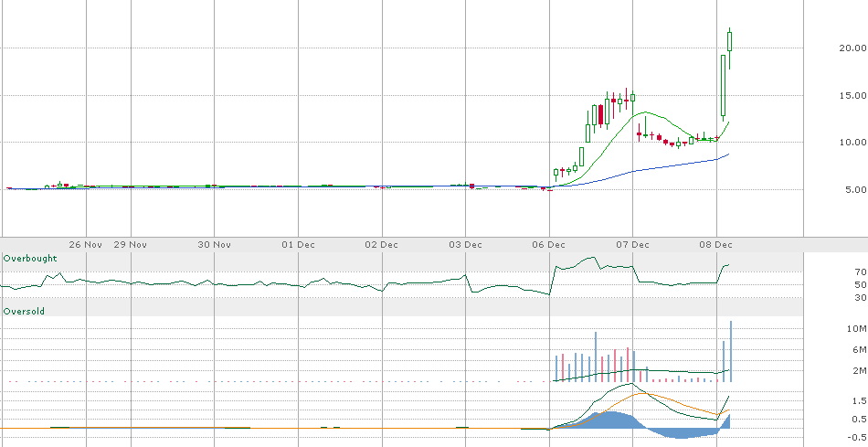Screen dimensions: 868x447
Task: Click the RSI 30 level label
Action: tap(861, 298)
